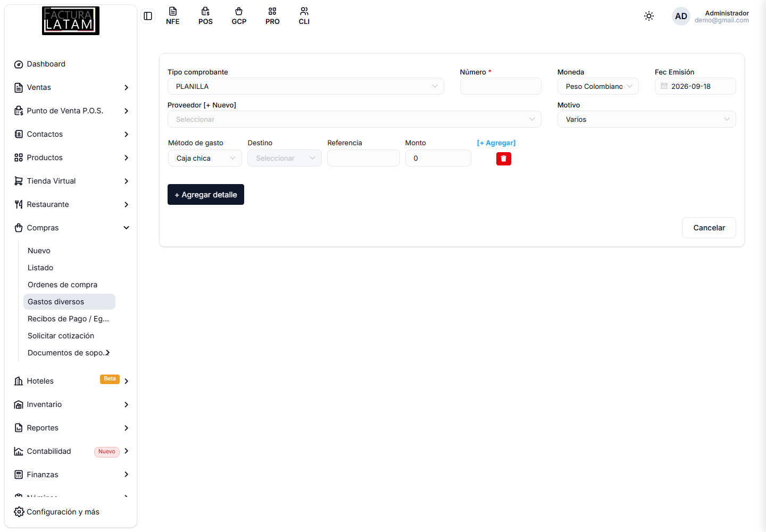Open Solicitar cotización item
Image resolution: width=766 pixels, height=532 pixels.
coord(69,336)
